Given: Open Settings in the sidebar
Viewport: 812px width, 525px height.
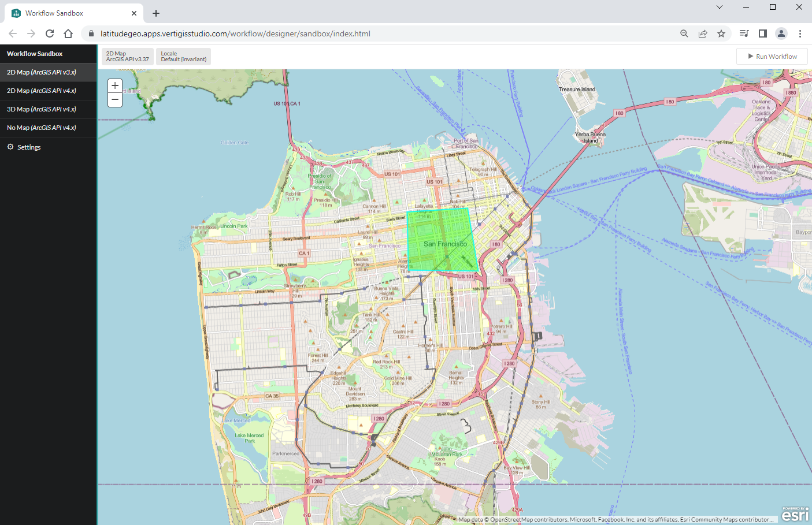Looking at the screenshot, I should 29,147.
